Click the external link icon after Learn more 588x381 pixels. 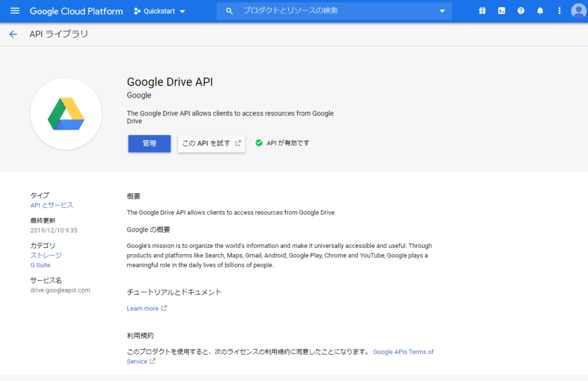click(164, 308)
